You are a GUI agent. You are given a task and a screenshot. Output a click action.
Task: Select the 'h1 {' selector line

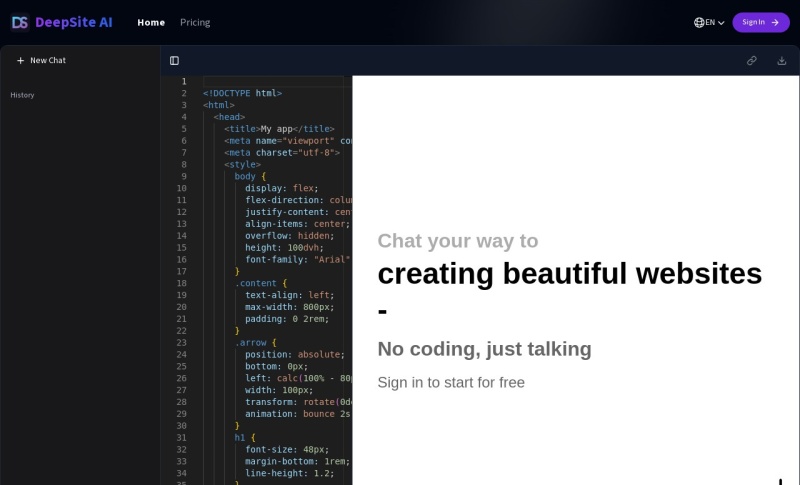click(245, 438)
